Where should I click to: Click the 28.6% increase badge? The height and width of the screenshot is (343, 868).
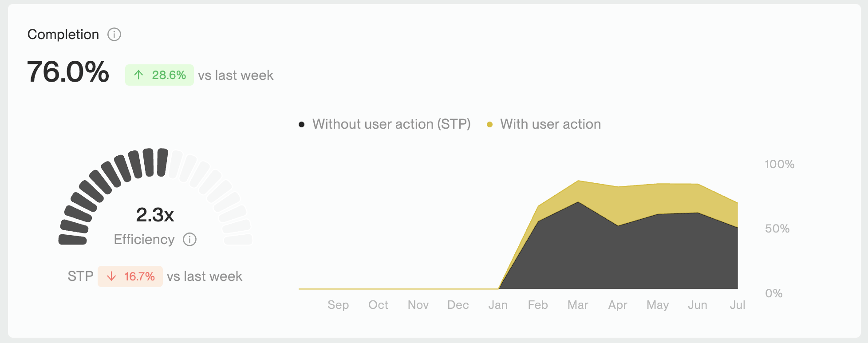(159, 75)
